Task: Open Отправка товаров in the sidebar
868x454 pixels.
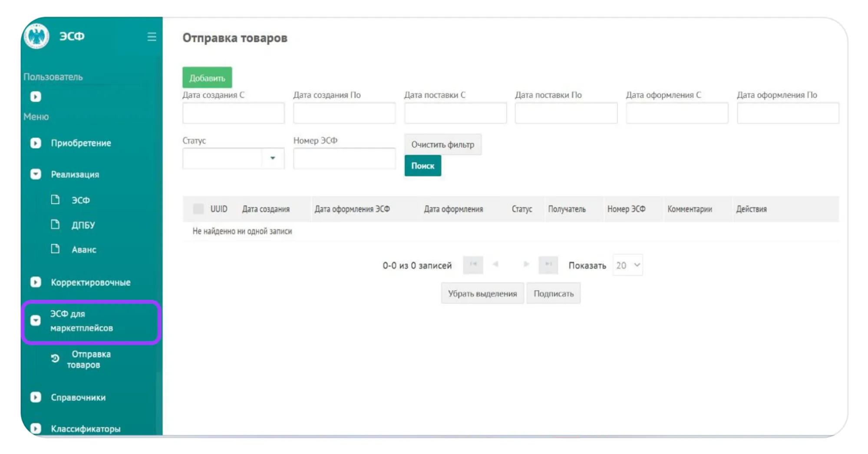Action: pos(88,360)
